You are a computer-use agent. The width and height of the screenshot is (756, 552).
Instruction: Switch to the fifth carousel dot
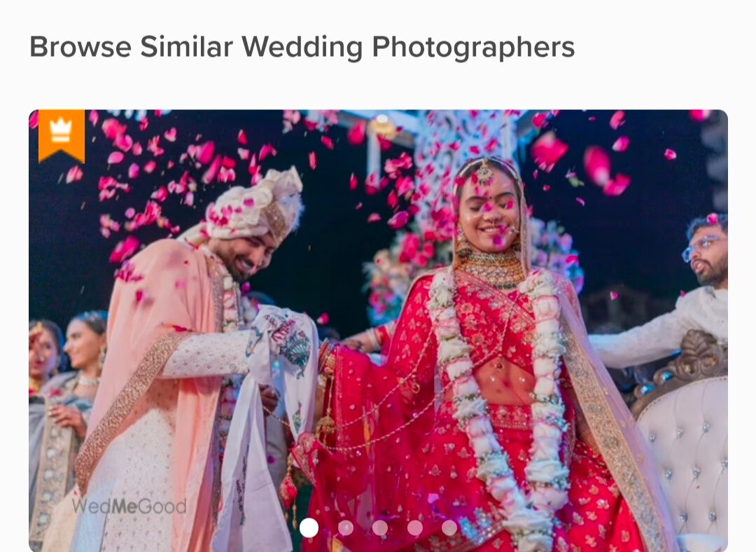click(449, 528)
